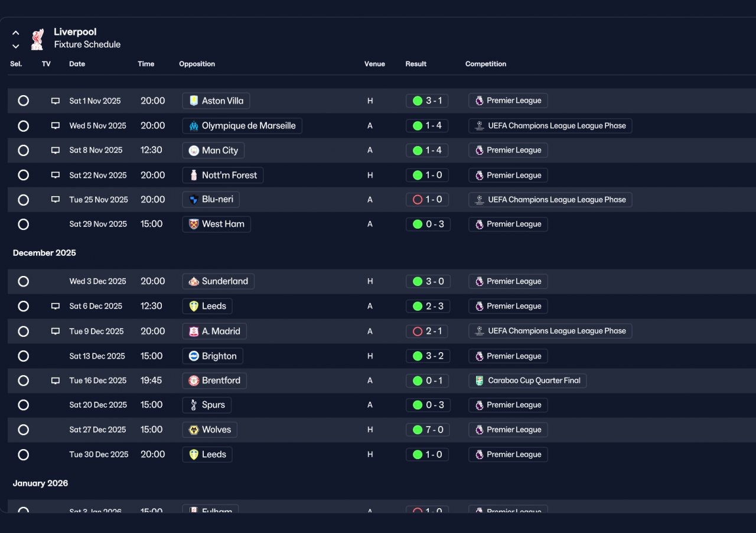Click TV icon for Blu-neri match
Screen dimensions: 756x533
pos(56,200)
